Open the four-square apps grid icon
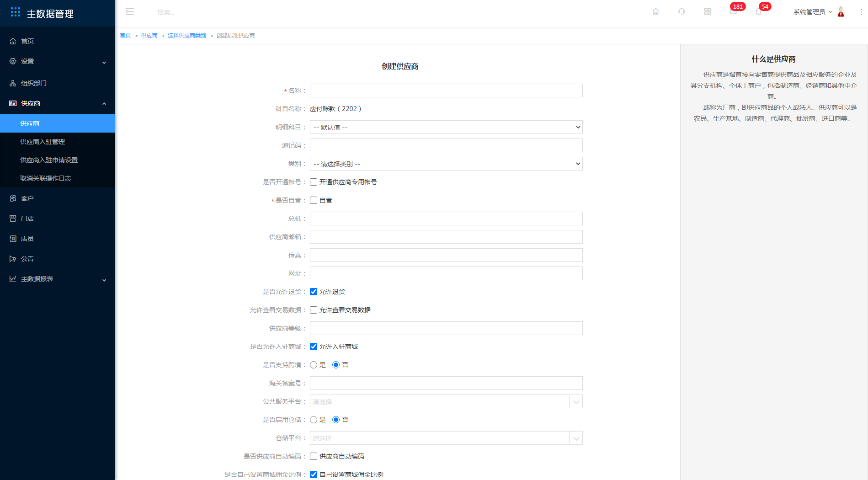The image size is (868, 480). (708, 12)
